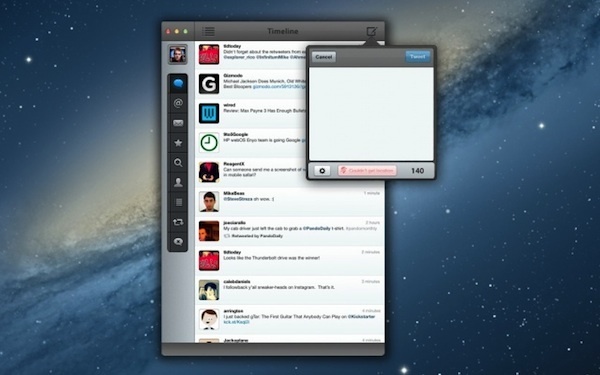Click the ReagentX username
Screen dimensions: 600x375
tap(234, 164)
